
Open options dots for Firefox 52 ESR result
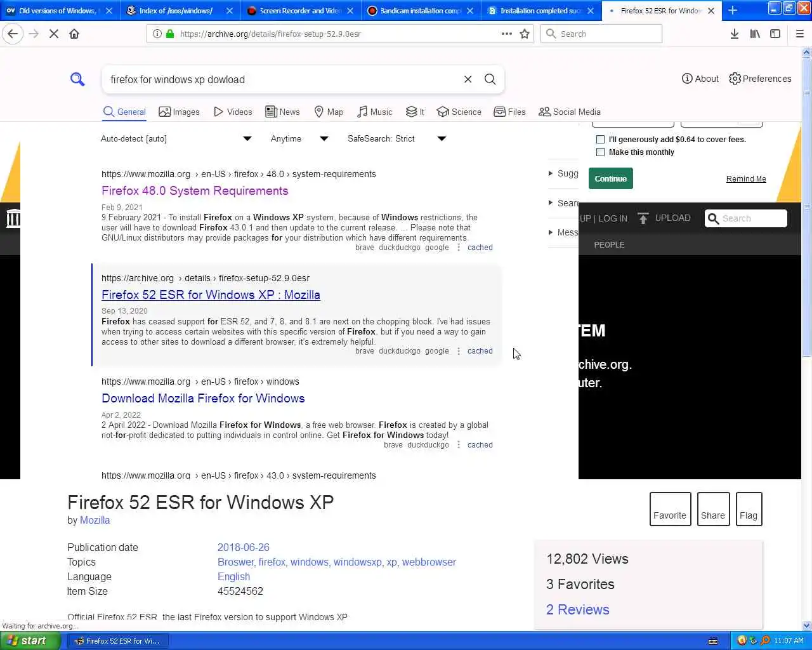(x=459, y=351)
